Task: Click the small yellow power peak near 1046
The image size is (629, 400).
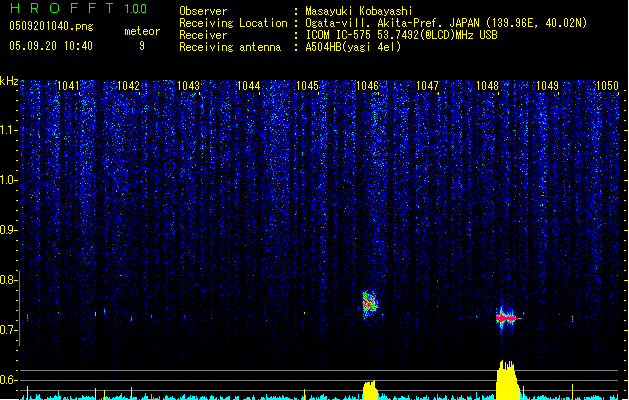Action: [x=370, y=390]
